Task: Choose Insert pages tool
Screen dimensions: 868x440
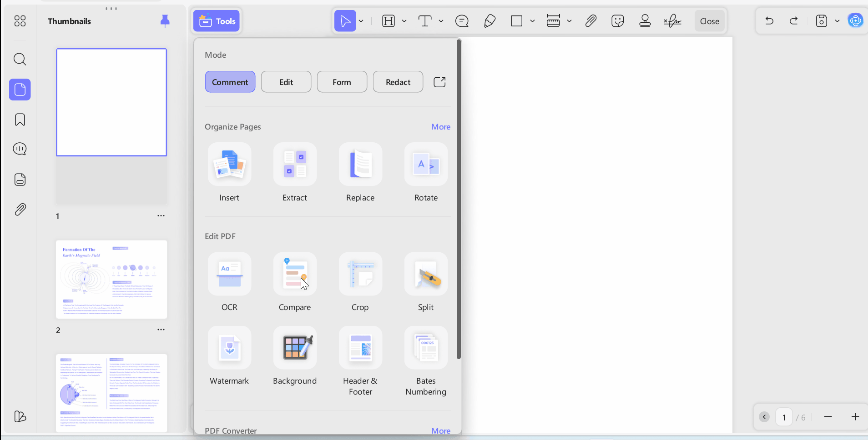Action: tap(229, 173)
